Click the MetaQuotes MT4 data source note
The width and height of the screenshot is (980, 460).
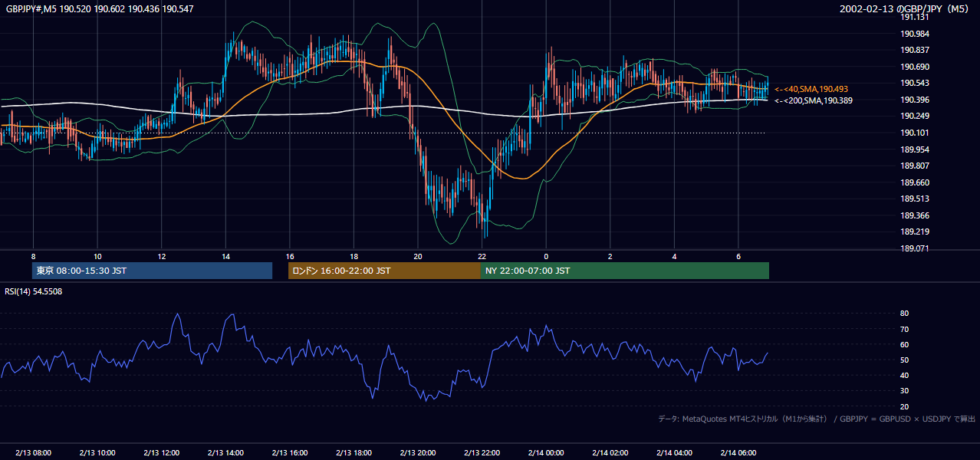(817, 419)
